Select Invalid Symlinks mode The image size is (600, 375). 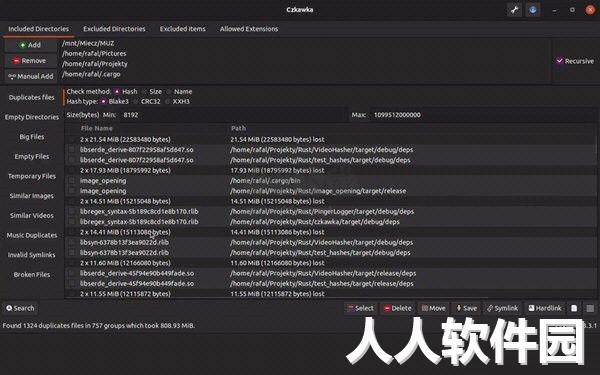pyautogui.click(x=32, y=255)
